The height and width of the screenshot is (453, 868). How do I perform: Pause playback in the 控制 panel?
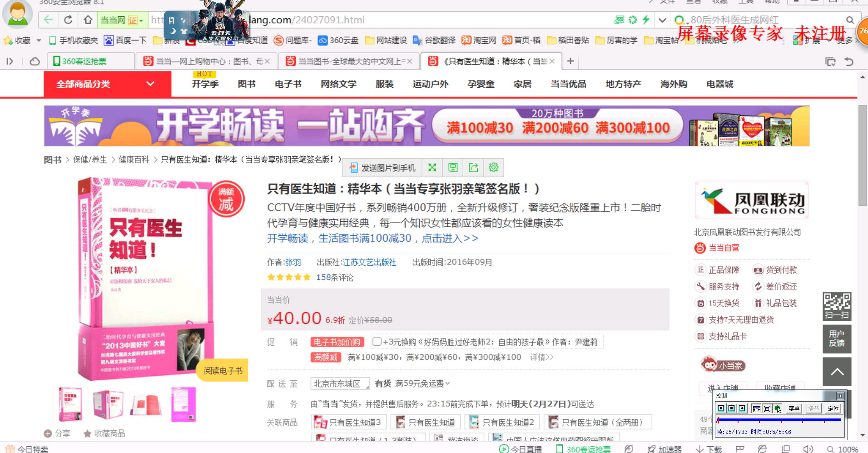click(x=721, y=408)
